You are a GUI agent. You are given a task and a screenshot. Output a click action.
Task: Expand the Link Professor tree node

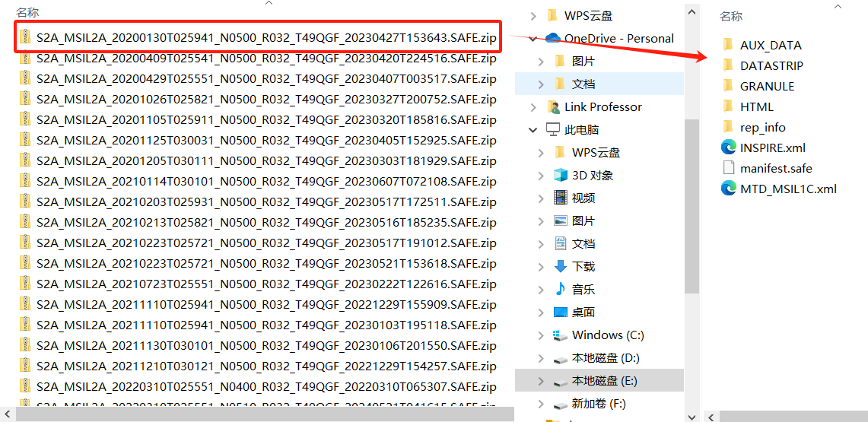click(533, 107)
